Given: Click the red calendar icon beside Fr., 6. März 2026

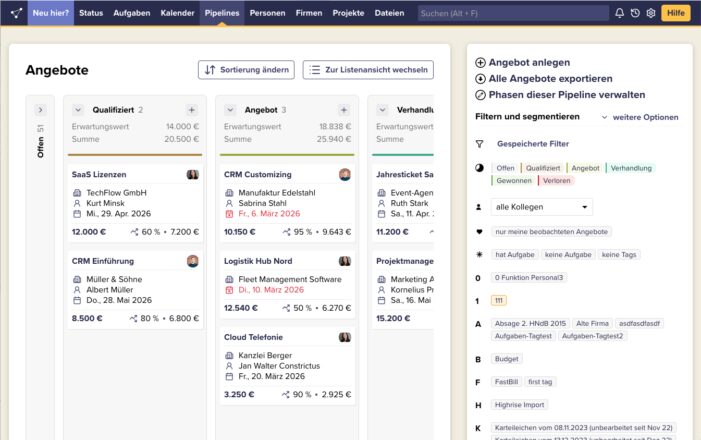Looking at the screenshot, I should [x=229, y=214].
